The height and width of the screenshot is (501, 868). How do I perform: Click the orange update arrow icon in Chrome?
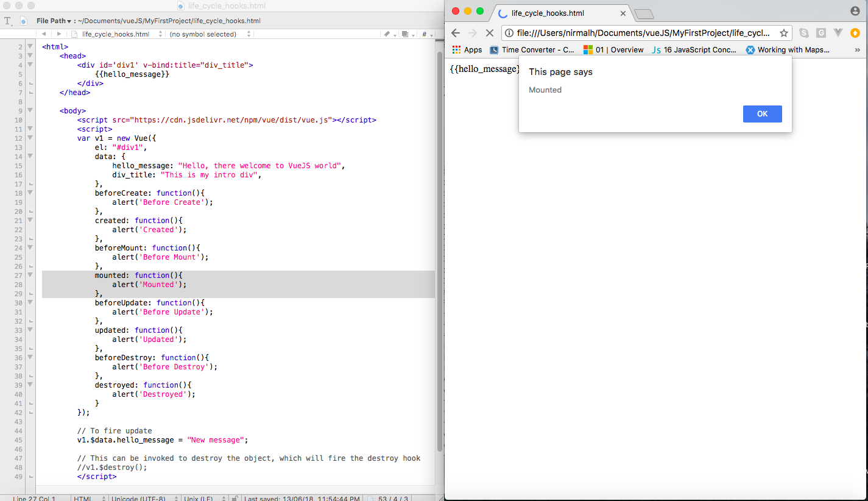(x=855, y=33)
